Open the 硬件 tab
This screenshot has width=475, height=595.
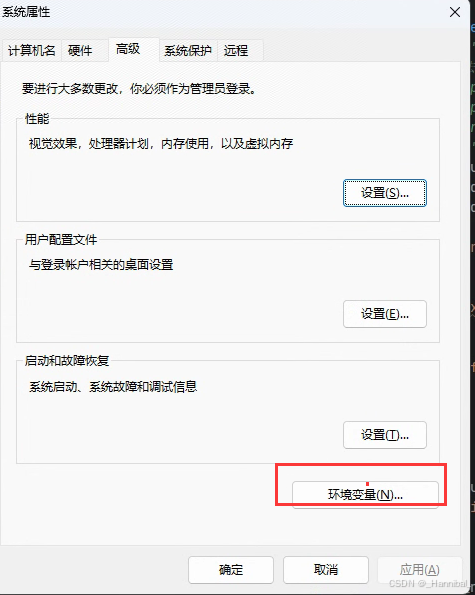click(80, 50)
